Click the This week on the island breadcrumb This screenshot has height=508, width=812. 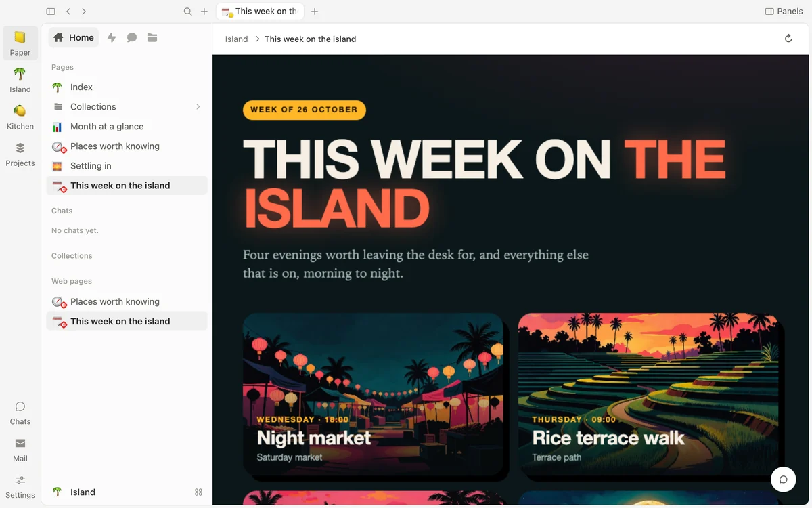310,39
